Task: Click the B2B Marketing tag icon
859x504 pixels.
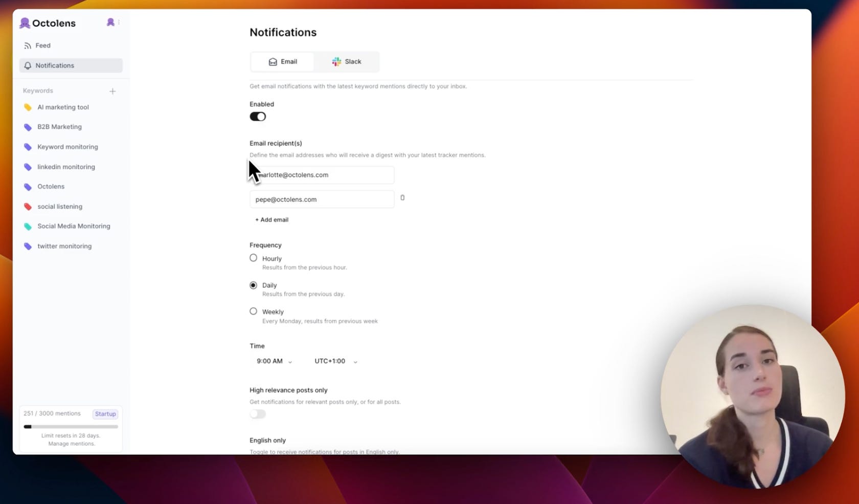Action: pyautogui.click(x=28, y=127)
